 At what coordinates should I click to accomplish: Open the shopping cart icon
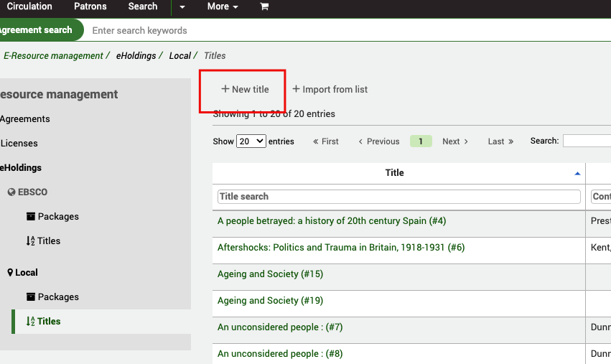pos(264,6)
